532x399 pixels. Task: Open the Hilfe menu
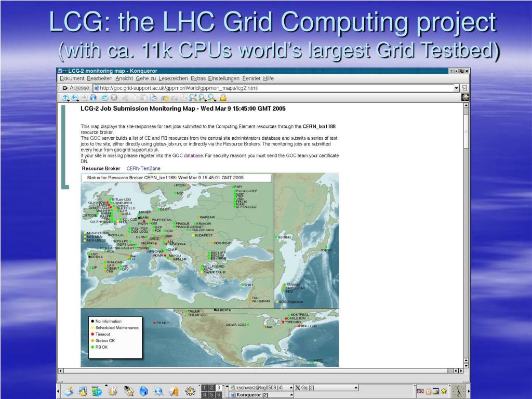pyautogui.click(x=268, y=78)
